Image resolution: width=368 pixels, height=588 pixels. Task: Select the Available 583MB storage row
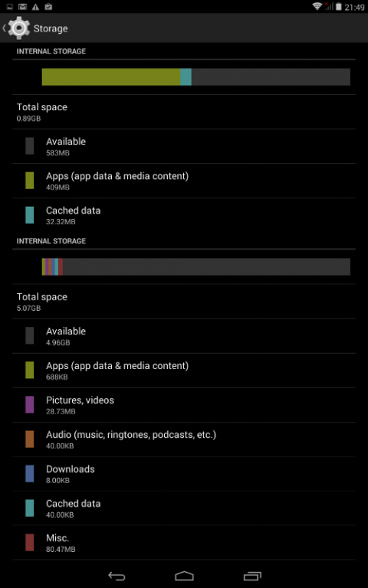point(184,146)
